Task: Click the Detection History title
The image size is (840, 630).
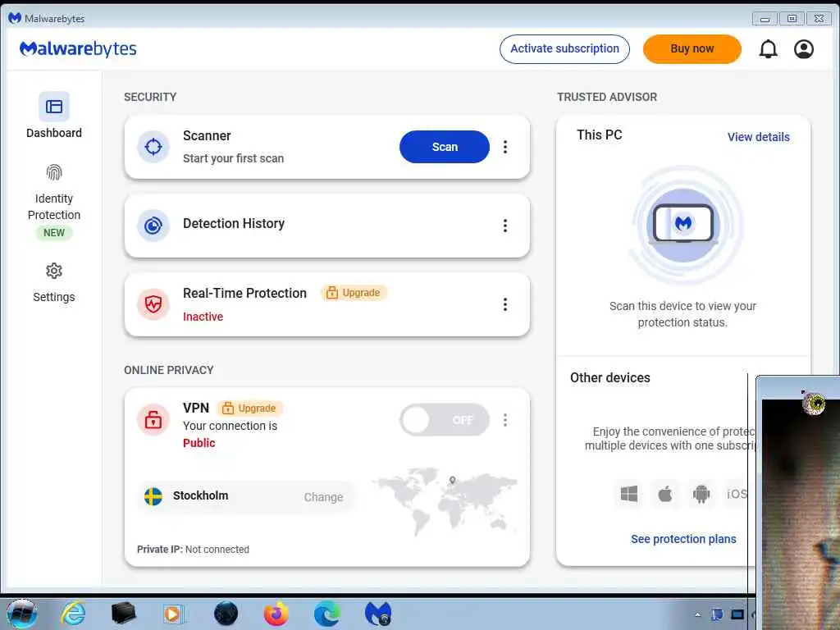Action: 234,223
